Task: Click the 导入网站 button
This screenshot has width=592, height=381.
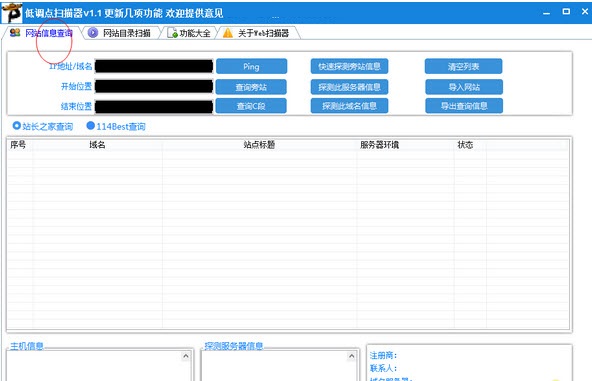Action: pos(464,87)
